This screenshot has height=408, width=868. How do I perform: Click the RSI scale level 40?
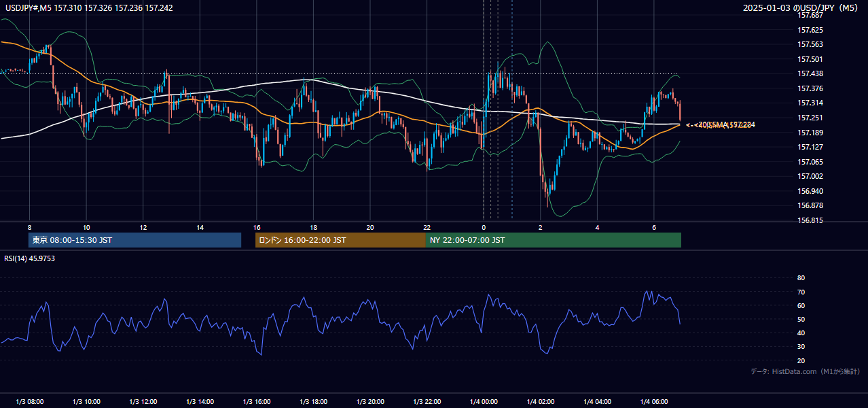801,333
